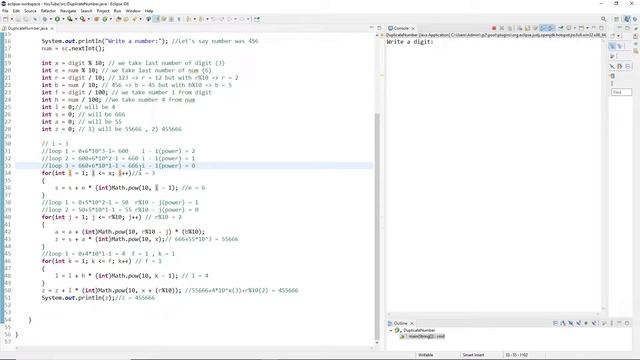This screenshot has height=360, width=640.
Task: Close the Outline view tab
Action: [412, 323]
